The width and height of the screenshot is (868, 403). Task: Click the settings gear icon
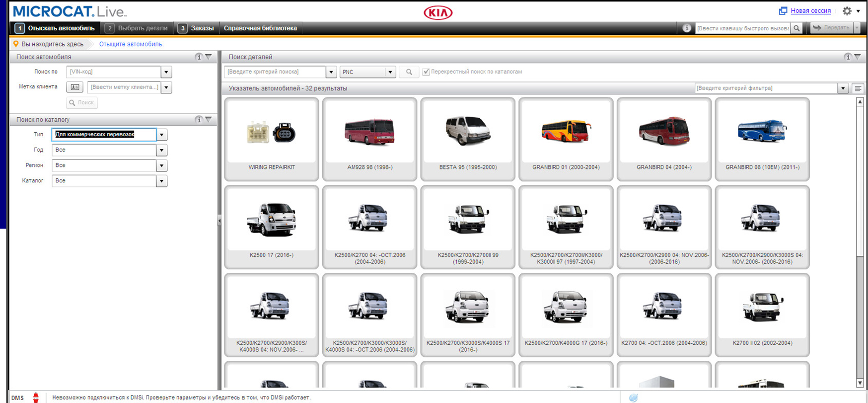point(847,11)
